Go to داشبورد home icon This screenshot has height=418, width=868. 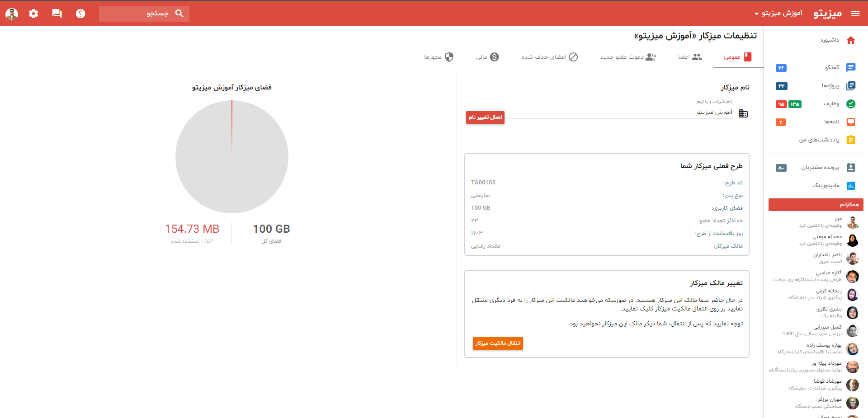click(x=851, y=40)
